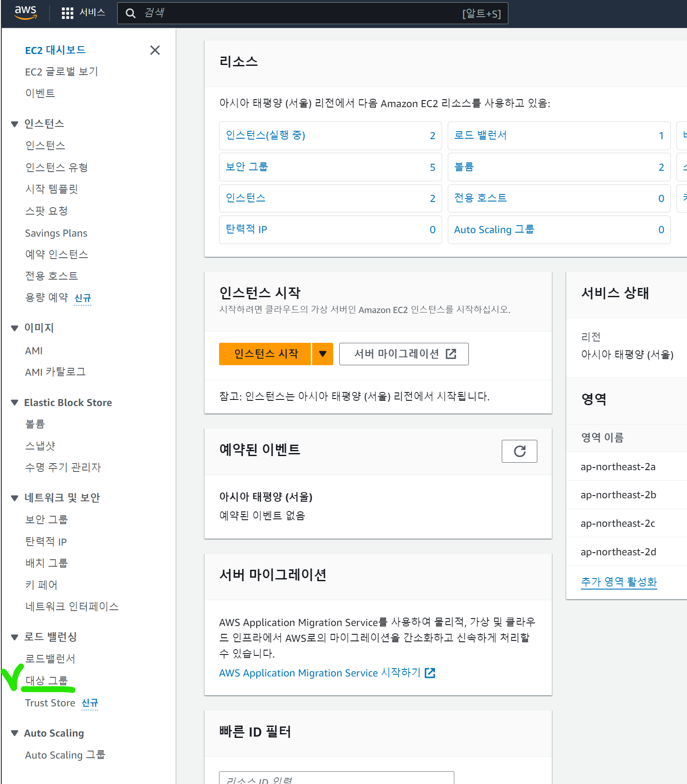Open 용량 예약 page
Screen dimensions: 687x784
pos(47,298)
